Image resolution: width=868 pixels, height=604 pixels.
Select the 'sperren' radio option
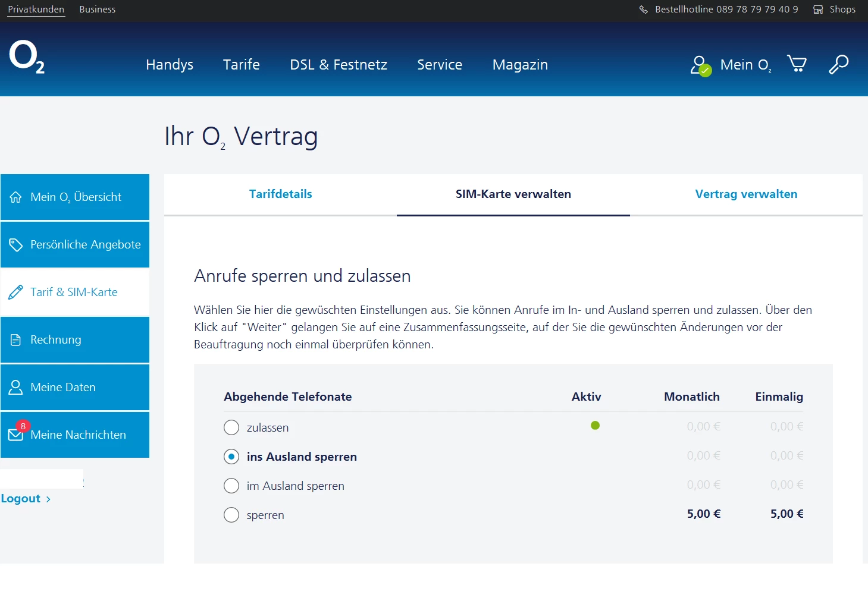pos(231,515)
